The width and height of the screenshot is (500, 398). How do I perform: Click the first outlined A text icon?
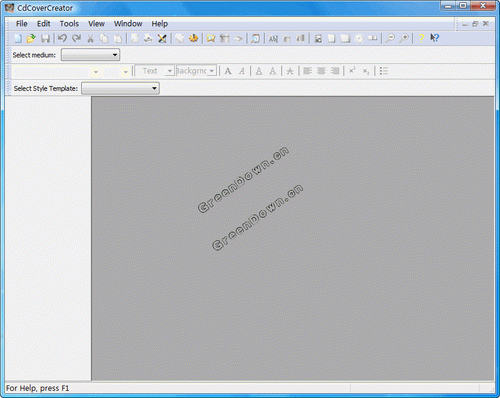pos(259,71)
